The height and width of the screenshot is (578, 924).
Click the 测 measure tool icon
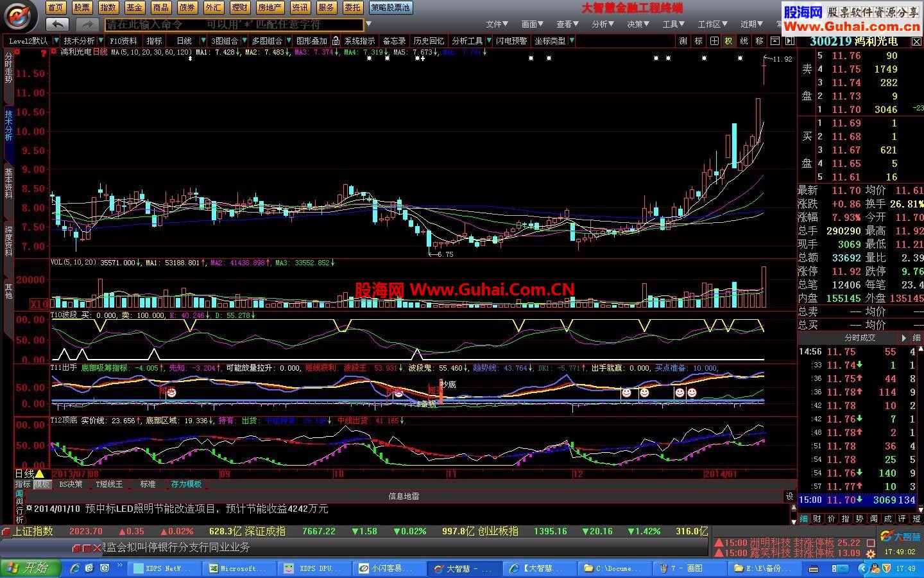(683, 40)
